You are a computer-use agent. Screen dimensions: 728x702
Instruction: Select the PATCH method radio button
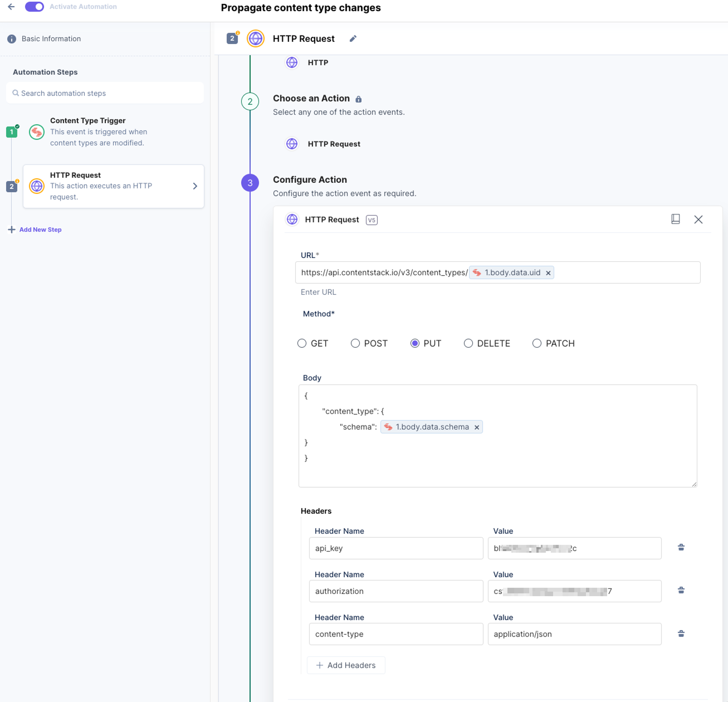tap(537, 343)
